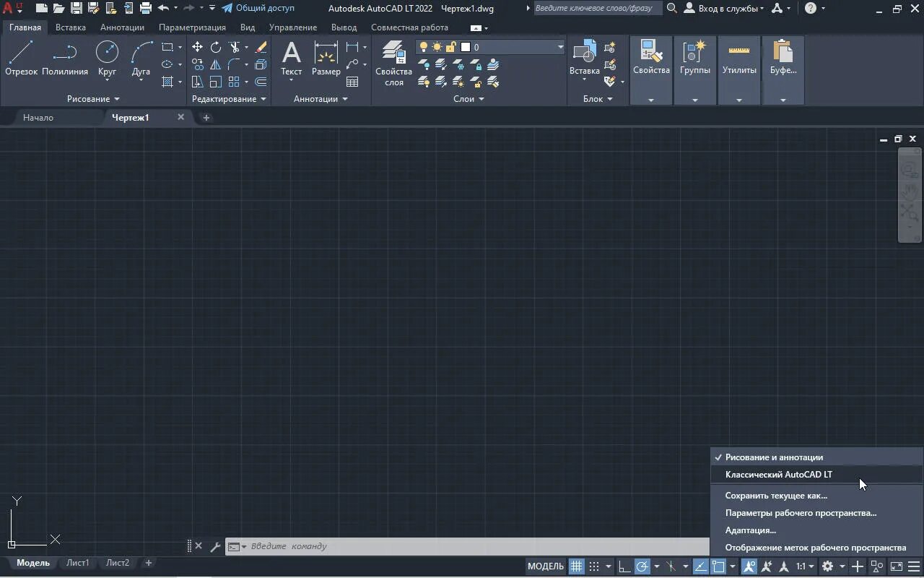Click the Undo arrow in quick access toolbar

point(163,8)
